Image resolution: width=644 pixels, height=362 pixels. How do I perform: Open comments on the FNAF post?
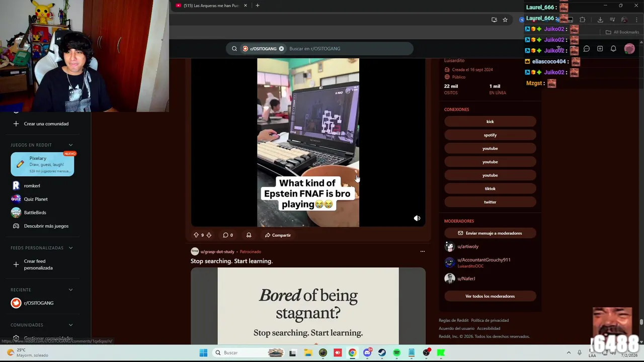point(228,235)
